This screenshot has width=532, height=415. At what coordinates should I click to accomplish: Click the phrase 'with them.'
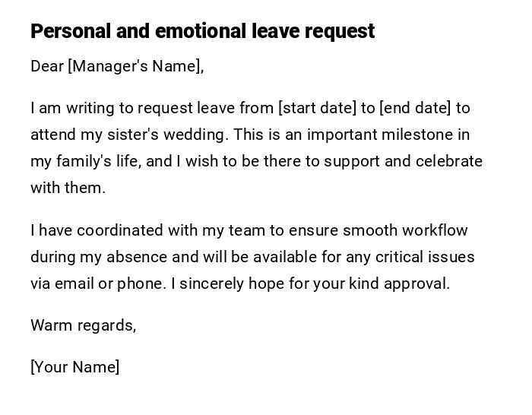click(68, 188)
